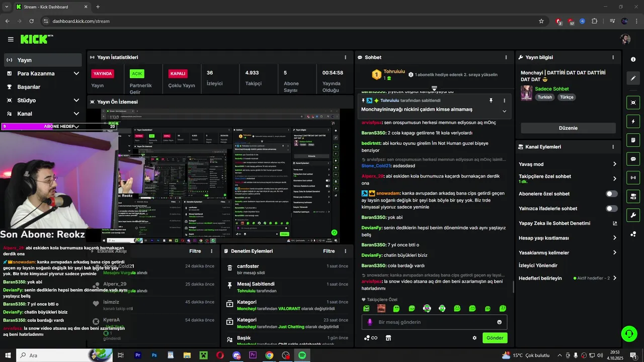The height and width of the screenshot is (362, 644).
Task: Click the channel actions icon in right toolbar
Action: coord(633,196)
